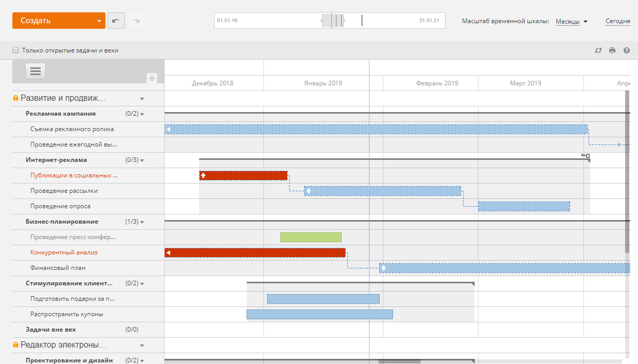Select task Финансовый план
Screen dimensions: 638x364
point(58,268)
